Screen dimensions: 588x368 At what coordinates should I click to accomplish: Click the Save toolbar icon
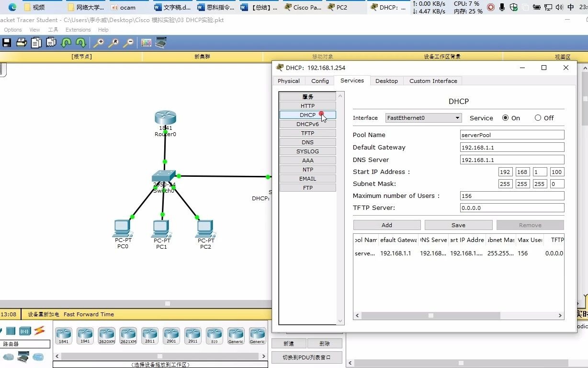(x=7, y=42)
